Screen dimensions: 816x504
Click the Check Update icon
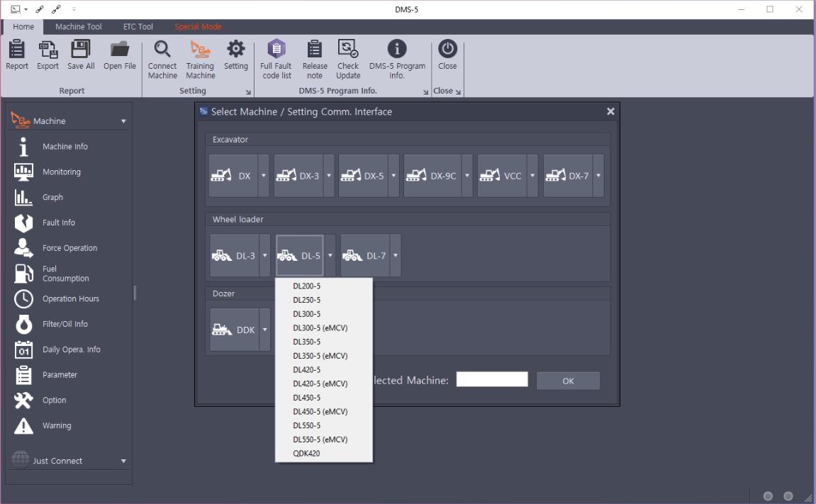pyautogui.click(x=348, y=50)
